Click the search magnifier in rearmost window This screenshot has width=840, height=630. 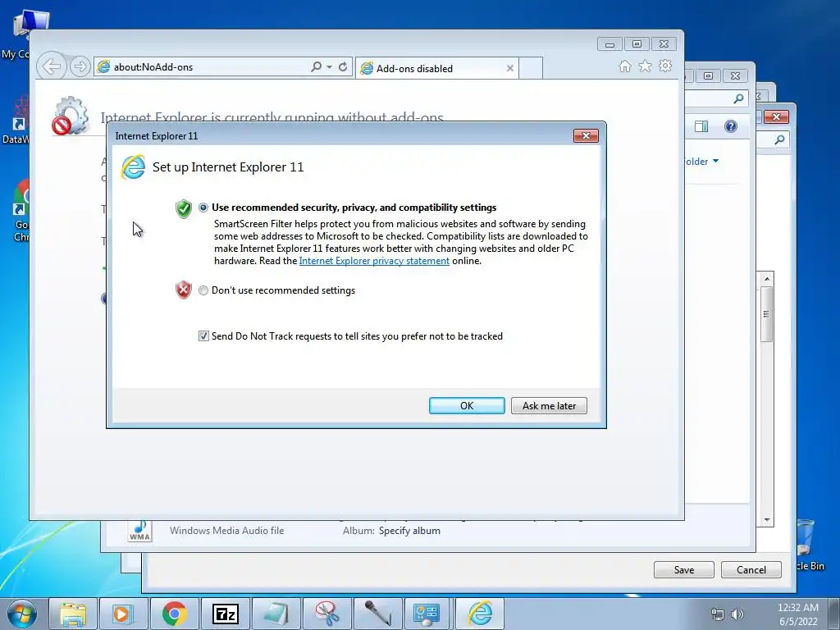(779, 139)
